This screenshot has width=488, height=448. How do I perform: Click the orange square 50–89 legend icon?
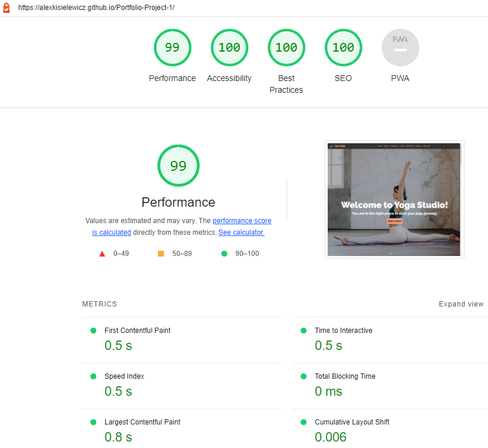pos(161,254)
